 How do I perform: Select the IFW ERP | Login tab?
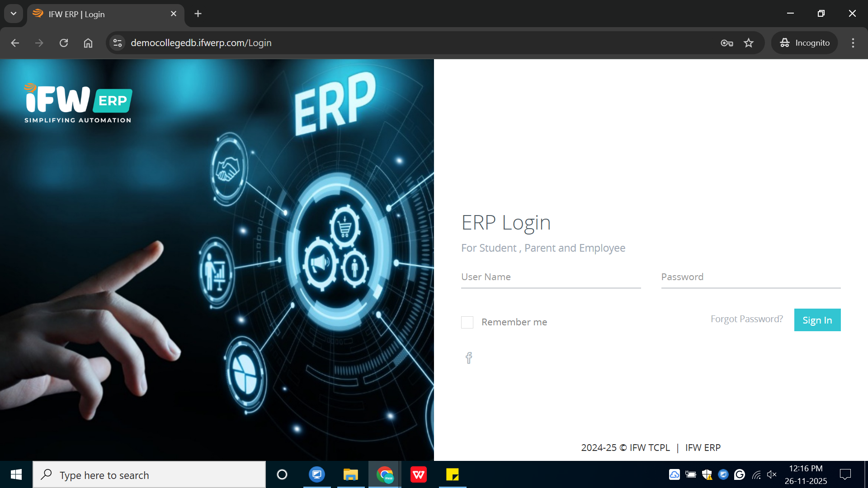click(106, 14)
